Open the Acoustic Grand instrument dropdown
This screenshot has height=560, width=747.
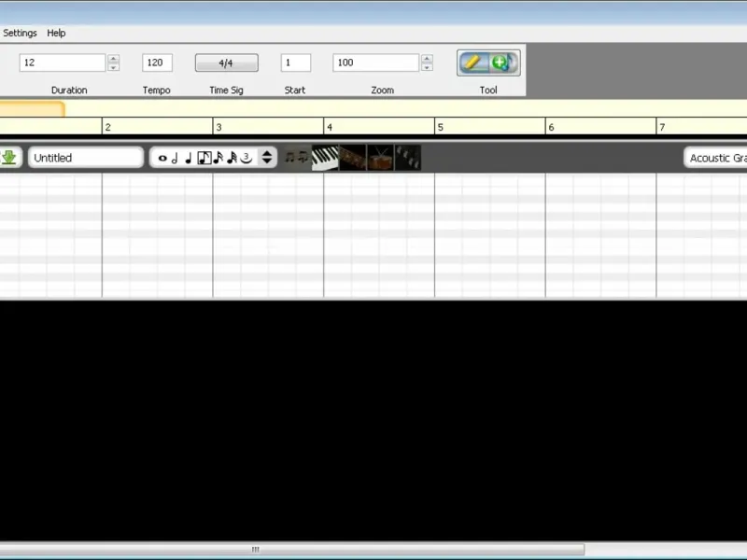[x=715, y=158]
